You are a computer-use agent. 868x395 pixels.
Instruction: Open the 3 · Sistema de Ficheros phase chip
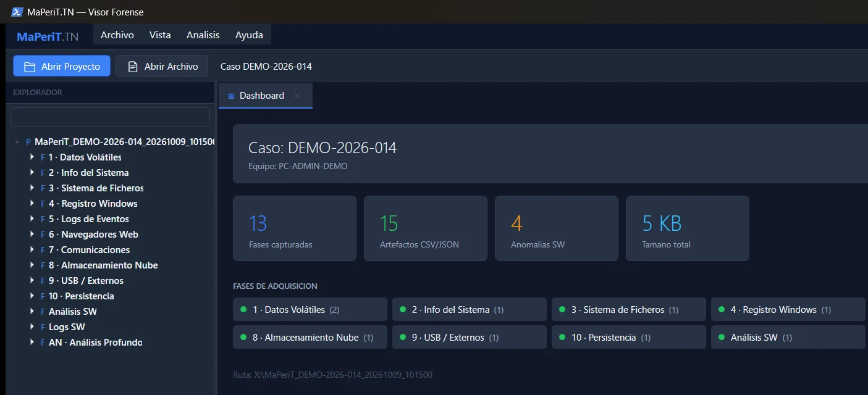pyautogui.click(x=629, y=309)
